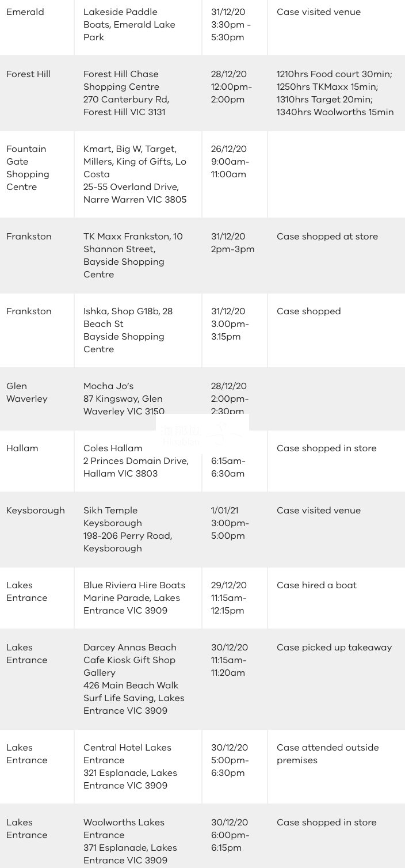Click Mocha Jo's venue in Glen Waverley
Image resolution: width=405 pixels, height=868 pixels.
click(x=124, y=399)
